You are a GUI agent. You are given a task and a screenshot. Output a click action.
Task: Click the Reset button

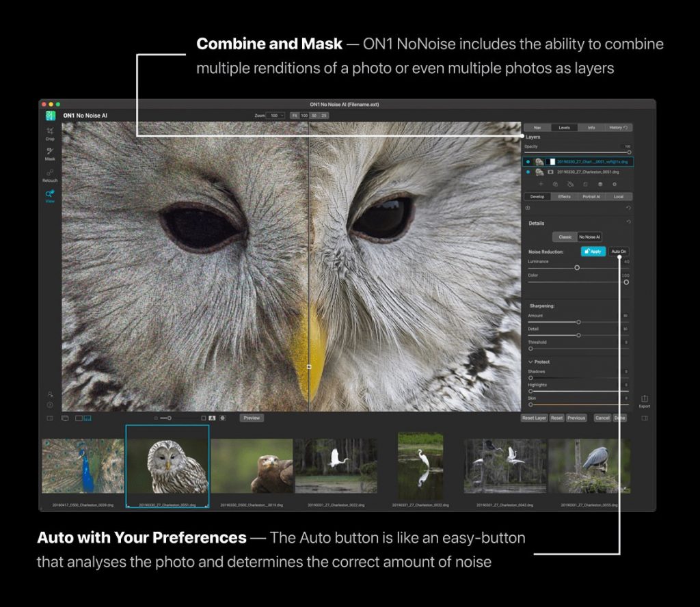(556, 418)
